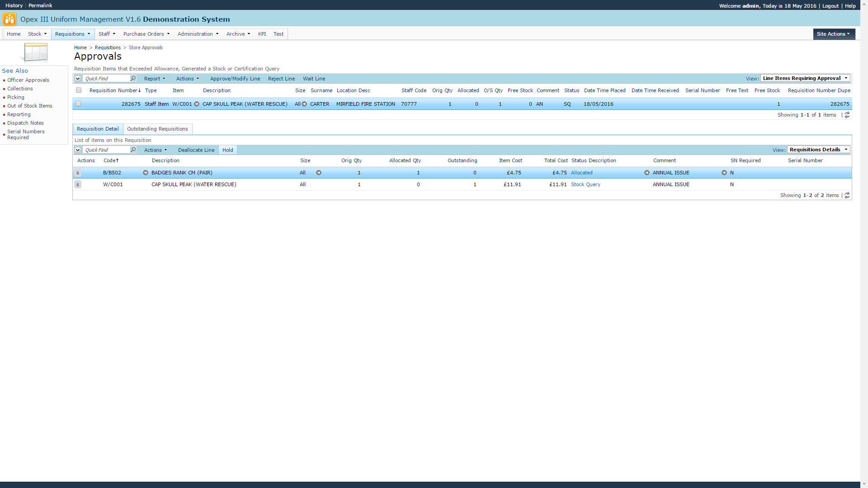The width and height of the screenshot is (868, 488).
Task: Open the Stock Query status link
Action: [x=585, y=184]
